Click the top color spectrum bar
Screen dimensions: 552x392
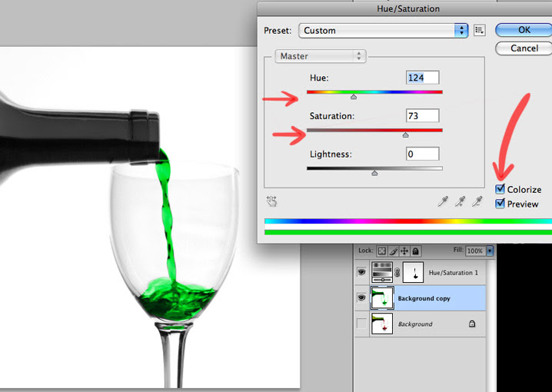tap(408, 221)
